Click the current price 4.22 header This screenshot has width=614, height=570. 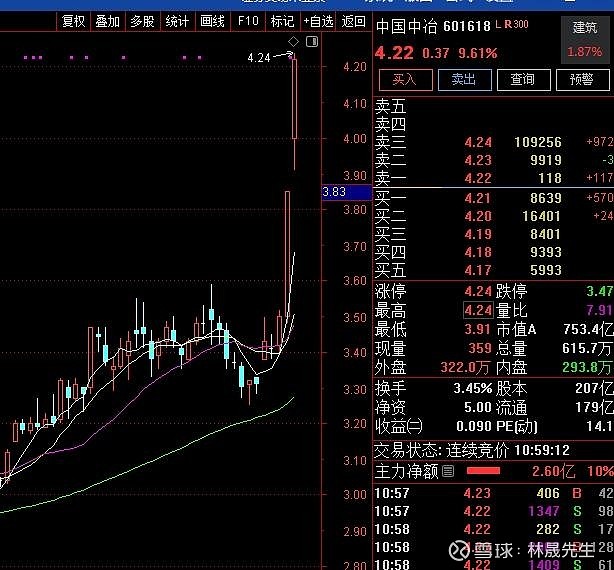click(x=394, y=53)
